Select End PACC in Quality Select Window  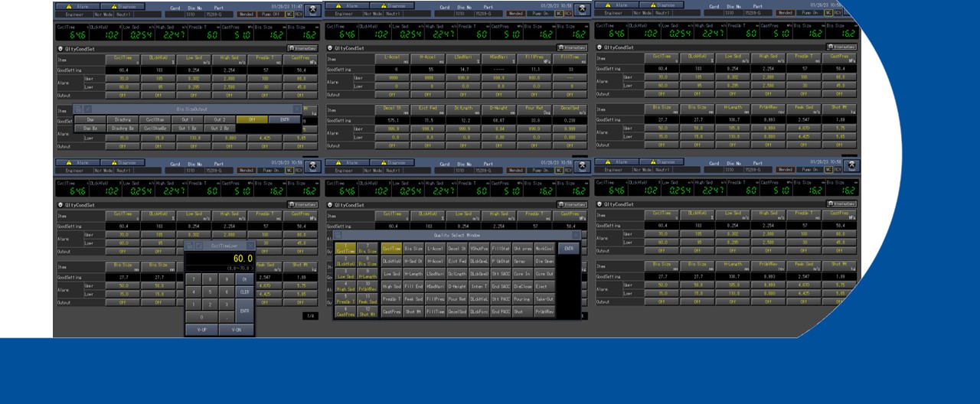pos(501,311)
